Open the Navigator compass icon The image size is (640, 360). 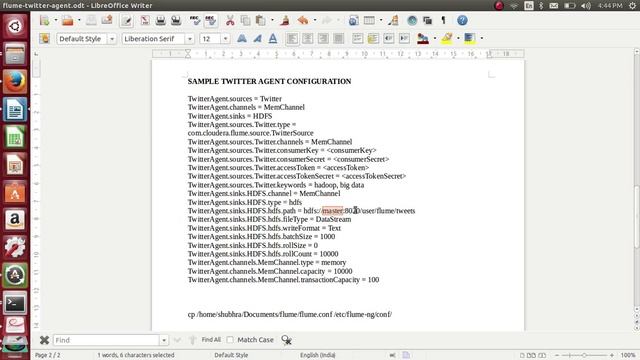pyautogui.click(x=412, y=20)
